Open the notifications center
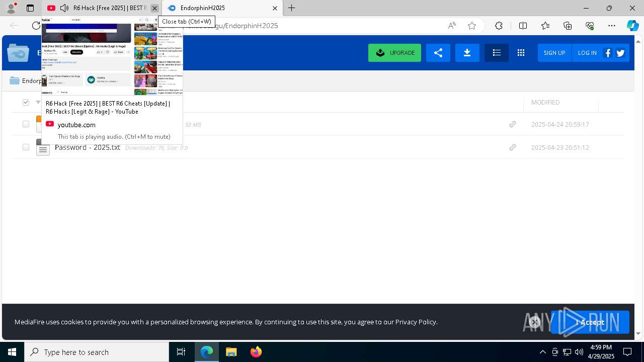Image resolution: width=644 pixels, height=362 pixels. tap(627, 352)
